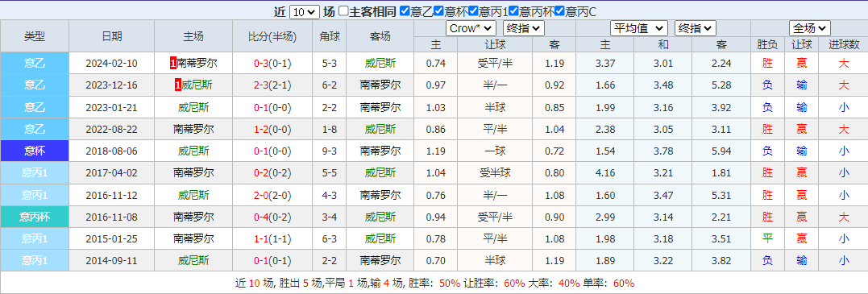Click the date 2014-09-11 cell
868x294 pixels.
click(x=112, y=261)
